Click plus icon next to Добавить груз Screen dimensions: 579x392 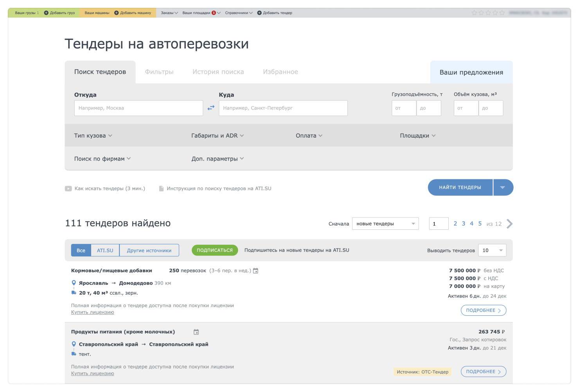click(x=46, y=13)
